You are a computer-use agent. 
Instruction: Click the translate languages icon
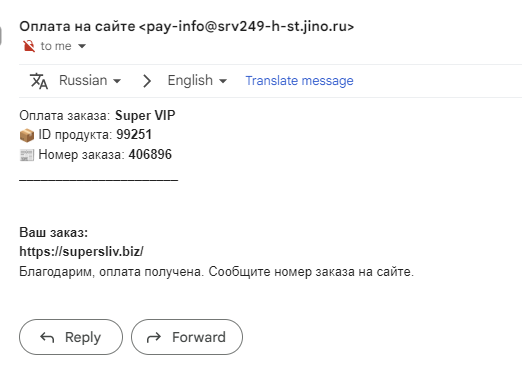[x=39, y=81]
